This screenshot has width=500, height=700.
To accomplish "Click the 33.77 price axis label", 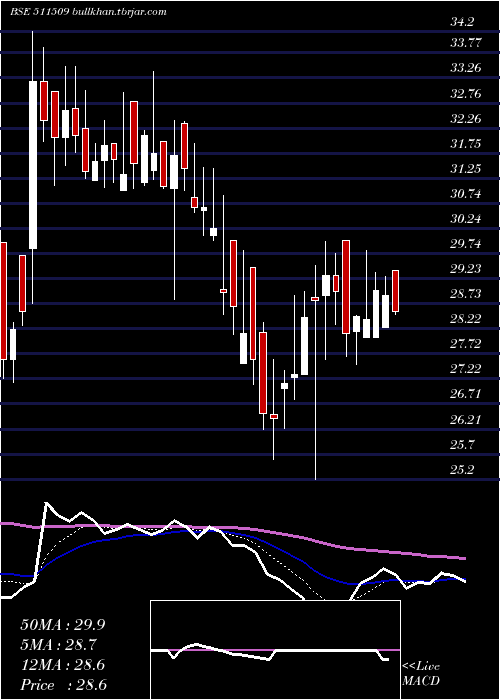I will [x=466, y=43].
